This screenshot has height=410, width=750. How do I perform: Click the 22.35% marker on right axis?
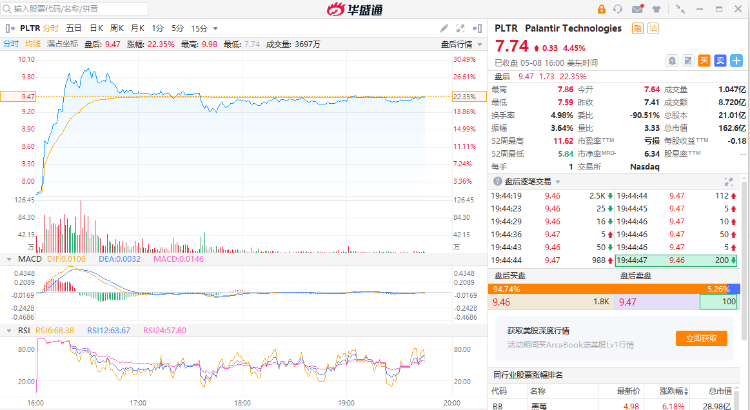point(469,97)
